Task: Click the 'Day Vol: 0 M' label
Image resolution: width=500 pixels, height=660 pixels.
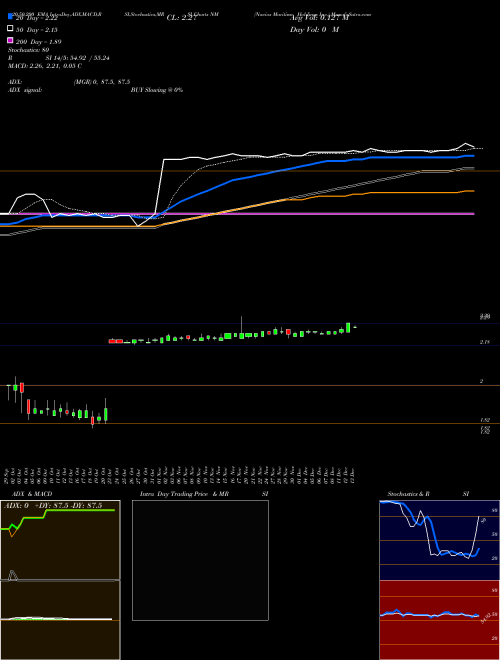Action: point(314,30)
